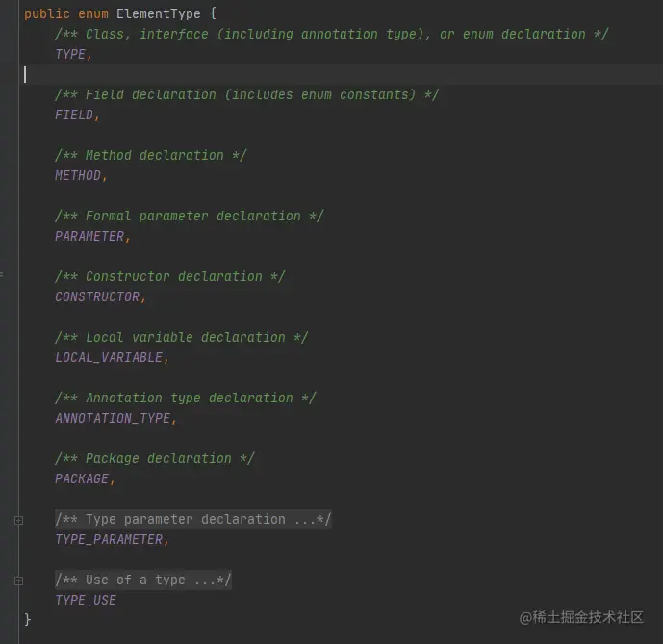Screen dimensions: 663x644
Task: Click the PARAMETER enum constant
Action: tap(89, 237)
